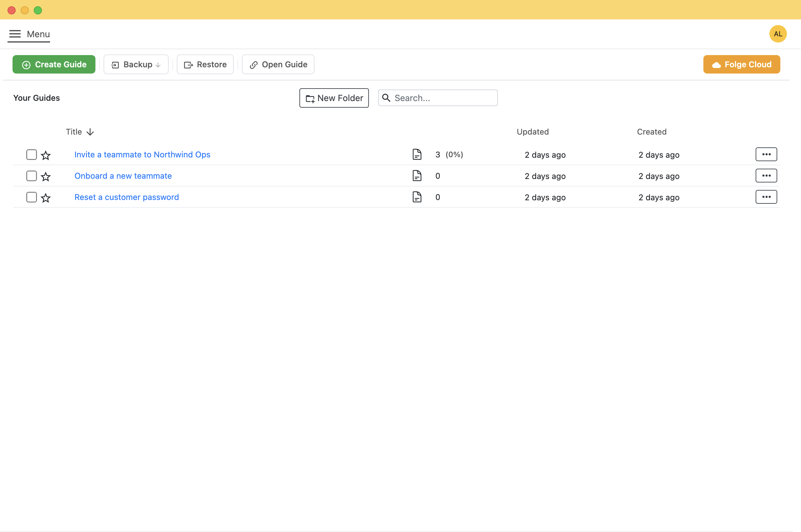Click document icon in Reset a customer password row
Viewport: 801px width, 532px height.
pyautogui.click(x=417, y=197)
